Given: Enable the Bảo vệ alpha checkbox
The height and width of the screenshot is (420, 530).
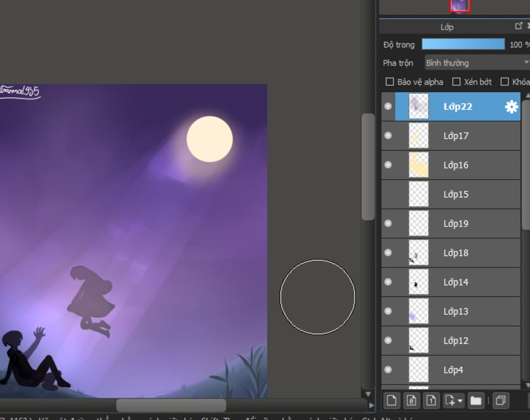Looking at the screenshot, I should coord(390,82).
